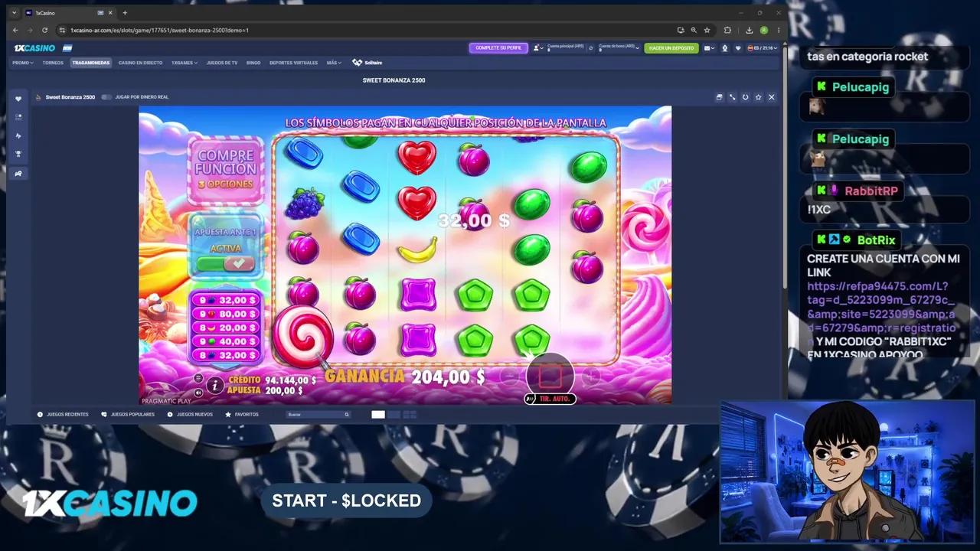Screen dimensions: 980x551
Task: Expand the MÁS dropdown menu
Action: (334, 63)
